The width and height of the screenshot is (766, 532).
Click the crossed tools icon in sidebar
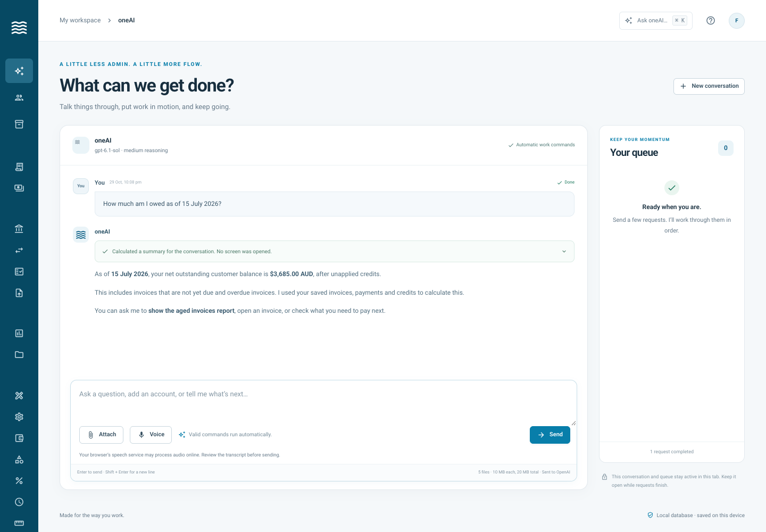click(x=19, y=395)
